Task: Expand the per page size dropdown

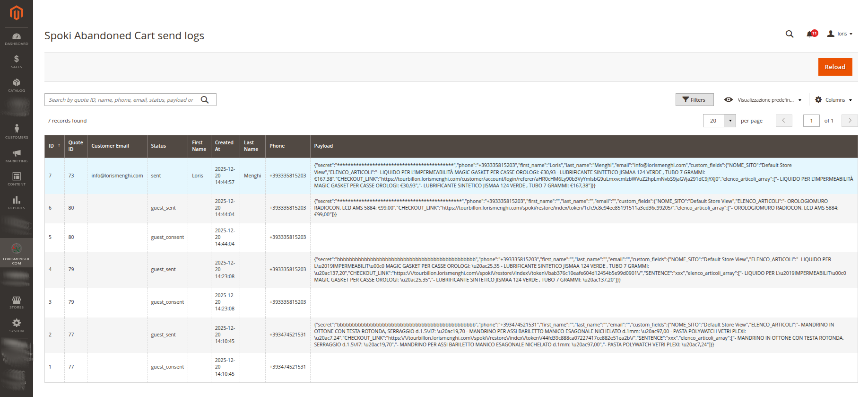Action: [730, 121]
